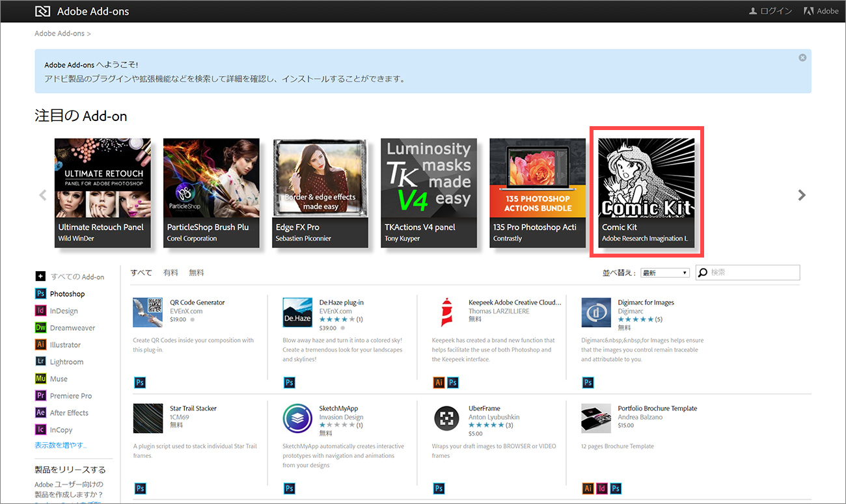This screenshot has height=504, width=846.
Task: Open Edge FX Pro featured card
Action: click(320, 192)
